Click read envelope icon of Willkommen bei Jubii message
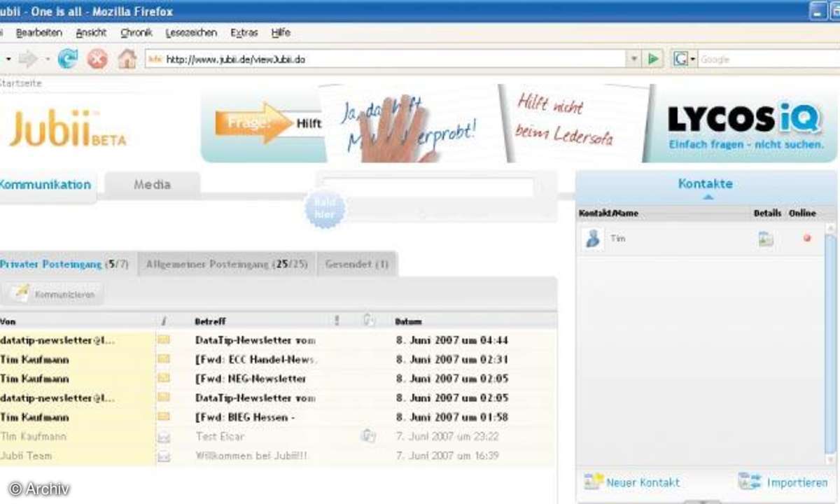The image size is (840, 504). tap(164, 456)
